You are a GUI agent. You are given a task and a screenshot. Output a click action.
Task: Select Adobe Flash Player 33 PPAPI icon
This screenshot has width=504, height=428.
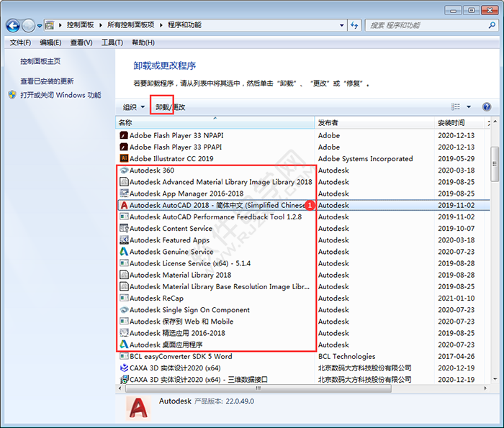click(x=124, y=147)
